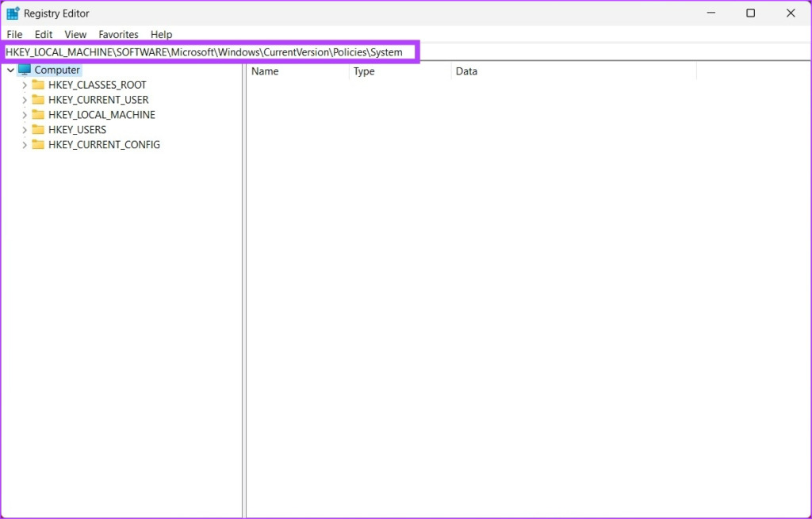The height and width of the screenshot is (519, 812).
Task: Click the HKEY_CURRENT_USER folder icon
Action: click(x=38, y=99)
